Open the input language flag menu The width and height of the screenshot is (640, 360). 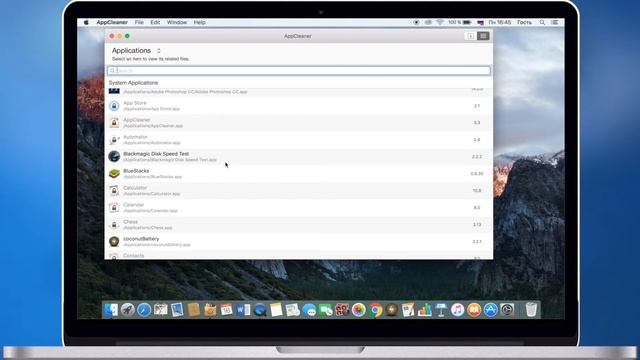[480, 22]
